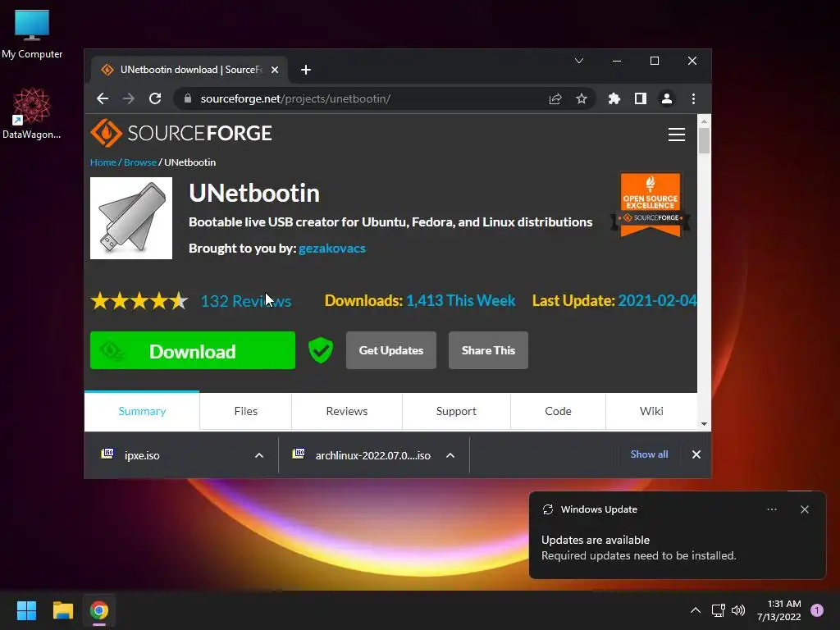Click the scrollbar down arrow

(704, 424)
